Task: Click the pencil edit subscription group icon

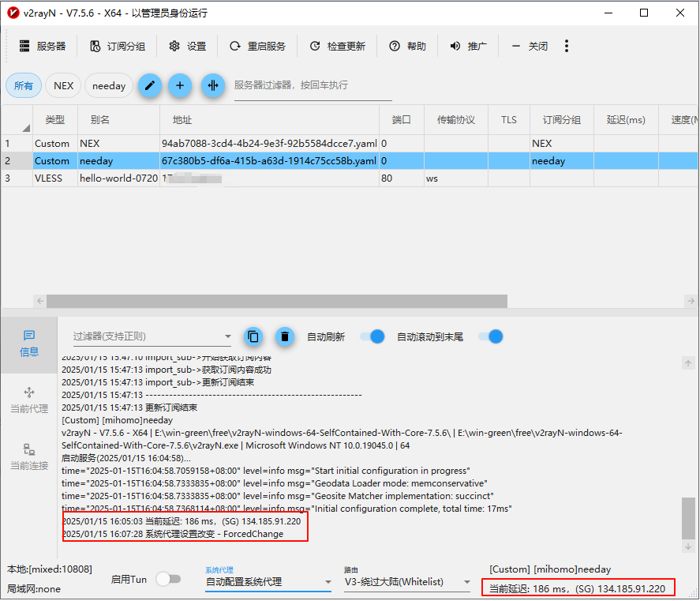Action: [150, 85]
